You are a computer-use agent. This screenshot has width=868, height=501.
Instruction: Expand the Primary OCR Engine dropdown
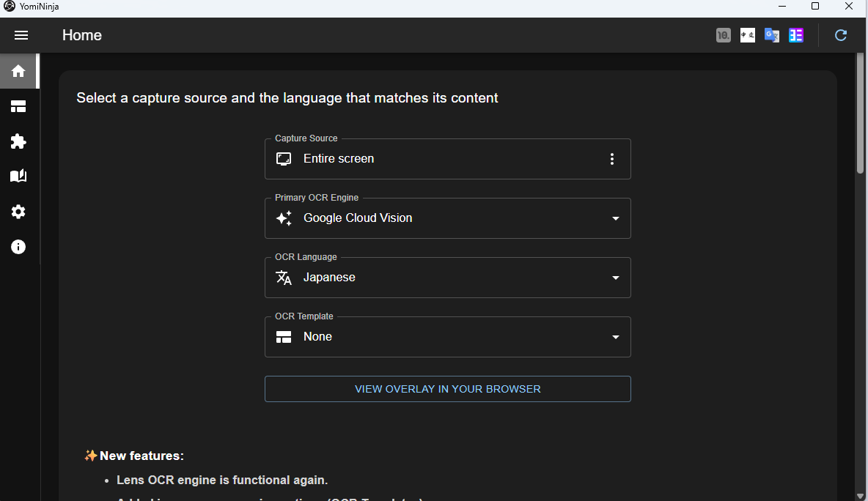(x=447, y=218)
